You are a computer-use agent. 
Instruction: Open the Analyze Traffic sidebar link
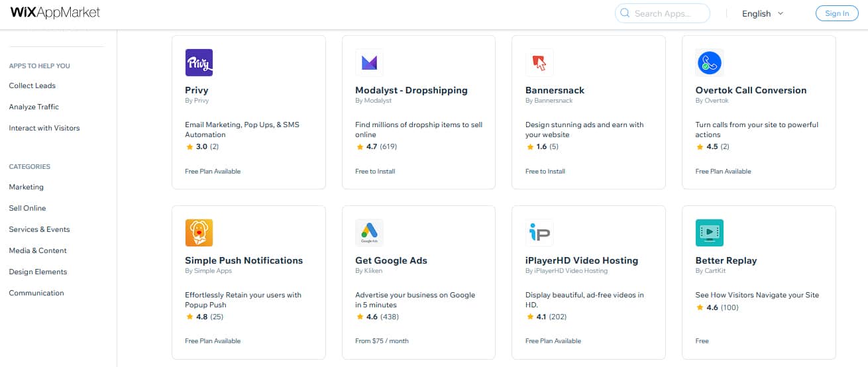click(34, 107)
